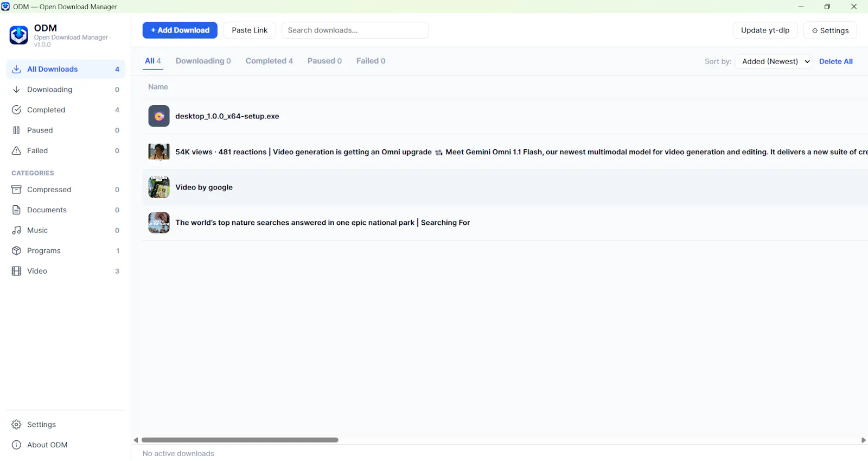The width and height of the screenshot is (868, 461).
Task: Open the national park video thumbnail
Action: 159,223
